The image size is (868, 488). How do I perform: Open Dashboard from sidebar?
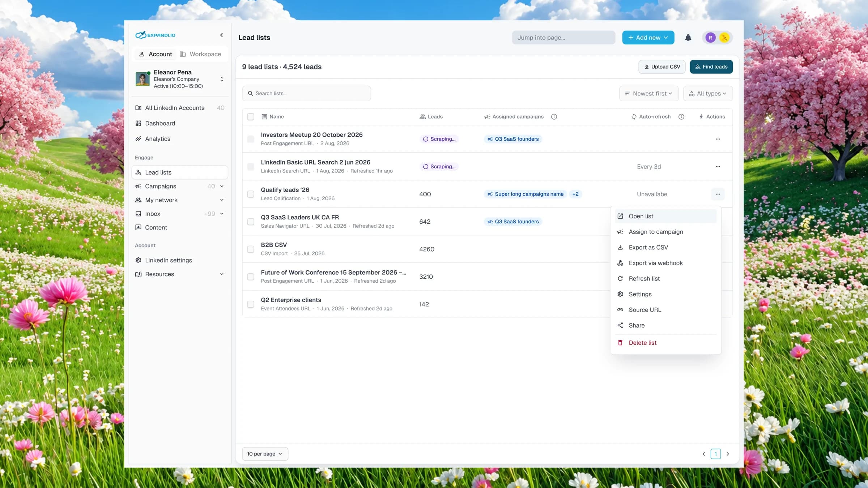pos(180,123)
